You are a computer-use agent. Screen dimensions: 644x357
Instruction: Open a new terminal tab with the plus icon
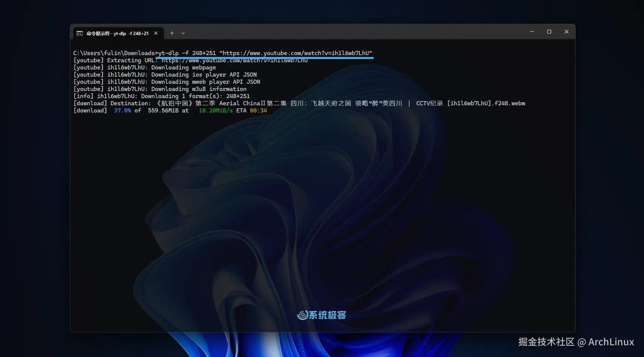(172, 33)
